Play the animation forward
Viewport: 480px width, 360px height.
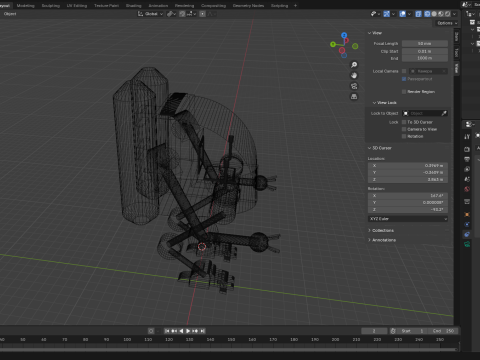tap(188, 331)
